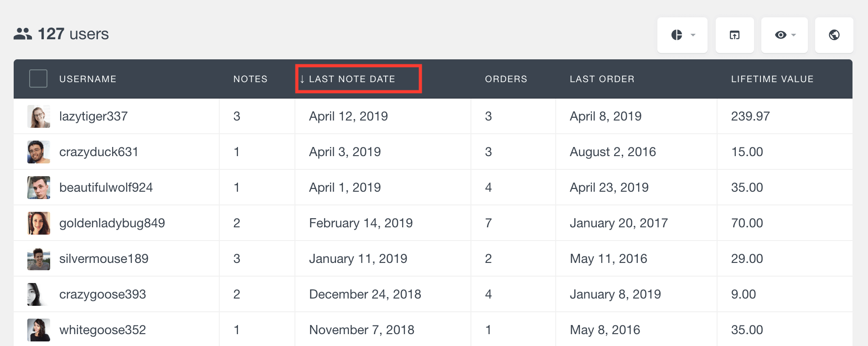Sort by Lifetime Value column header
868x346 pixels.
pos(772,79)
